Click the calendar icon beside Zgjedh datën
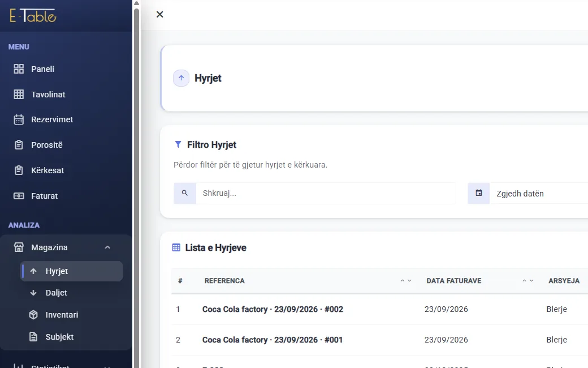The width and height of the screenshot is (588, 368). click(479, 193)
